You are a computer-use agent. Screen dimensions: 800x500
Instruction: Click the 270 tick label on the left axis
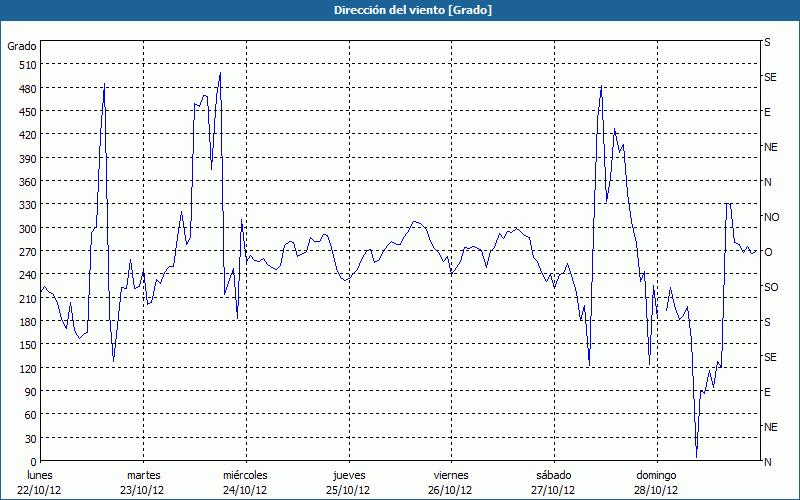26,252
